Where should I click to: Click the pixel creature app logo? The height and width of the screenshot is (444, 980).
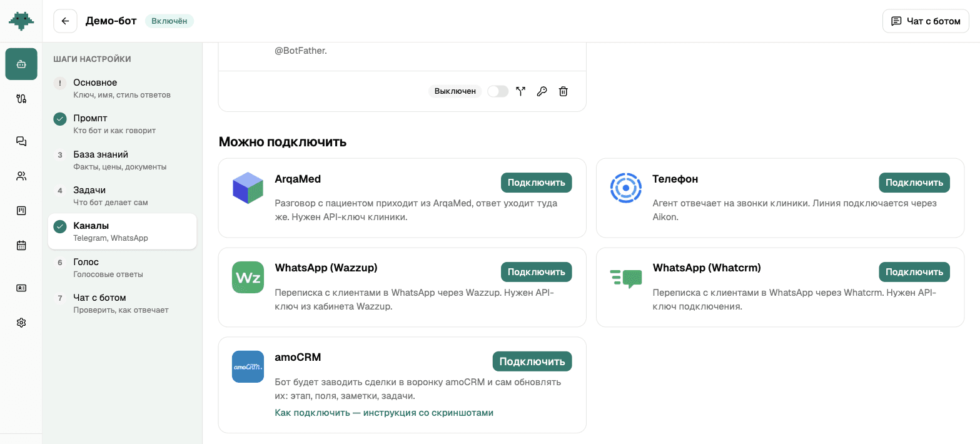21,21
